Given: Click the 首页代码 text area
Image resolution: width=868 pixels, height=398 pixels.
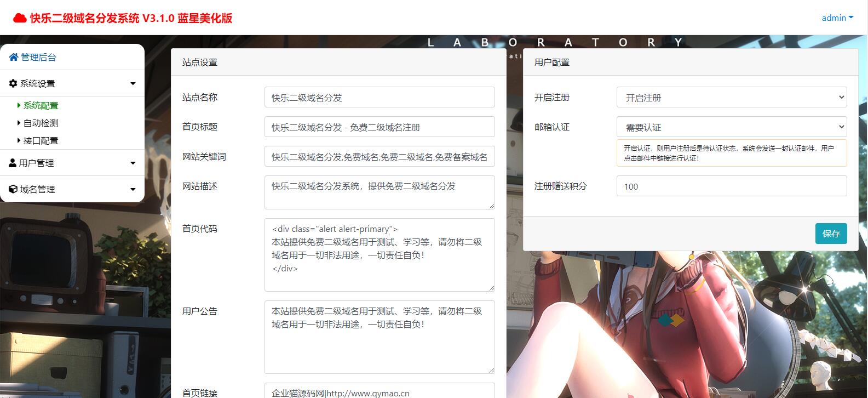Looking at the screenshot, I should point(379,254).
